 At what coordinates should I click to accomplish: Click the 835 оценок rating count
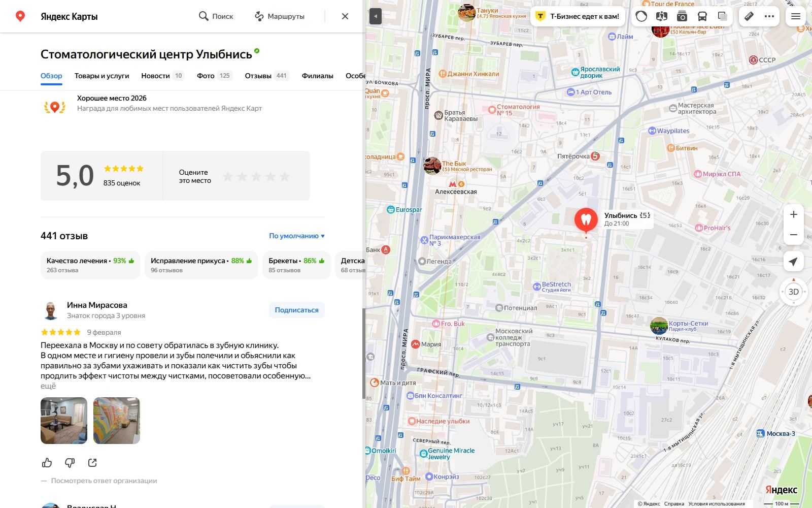pos(122,183)
